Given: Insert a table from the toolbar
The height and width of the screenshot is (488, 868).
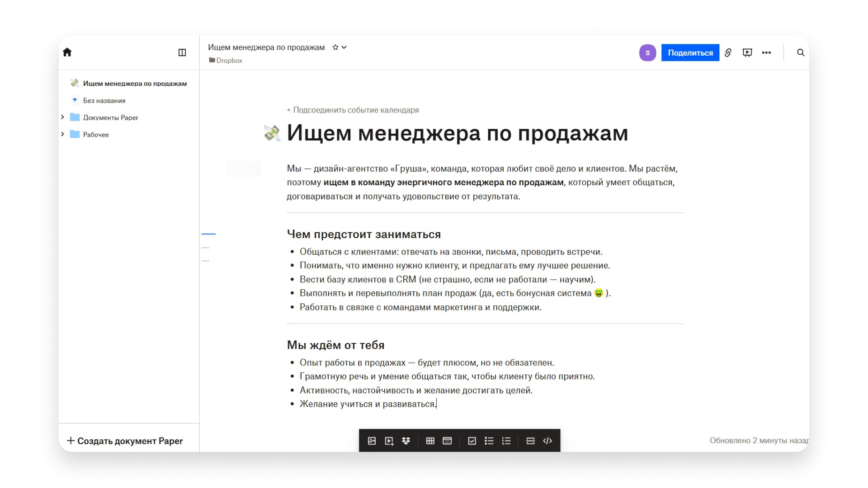Looking at the screenshot, I should click(x=430, y=441).
